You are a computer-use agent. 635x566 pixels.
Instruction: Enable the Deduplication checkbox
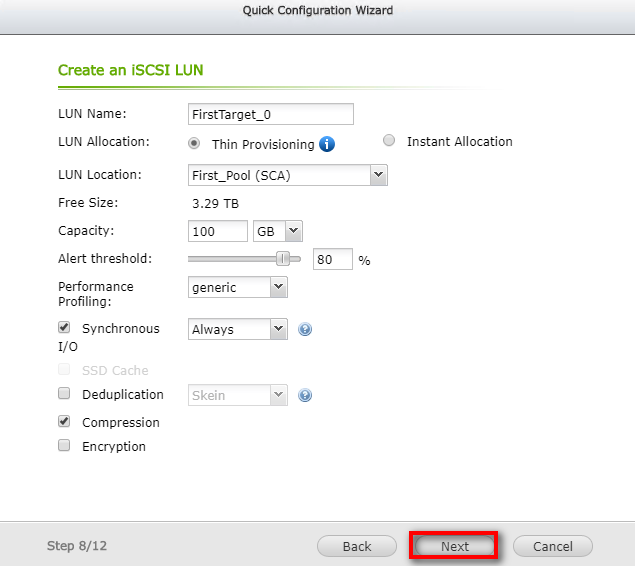coord(65,394)
